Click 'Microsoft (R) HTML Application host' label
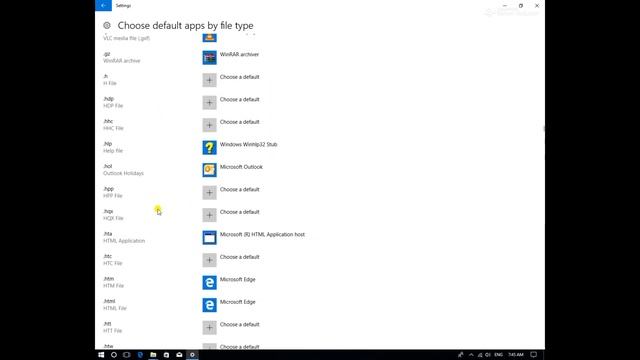Image resolution: width=640 pixels, height=360 pixels. 262,234
